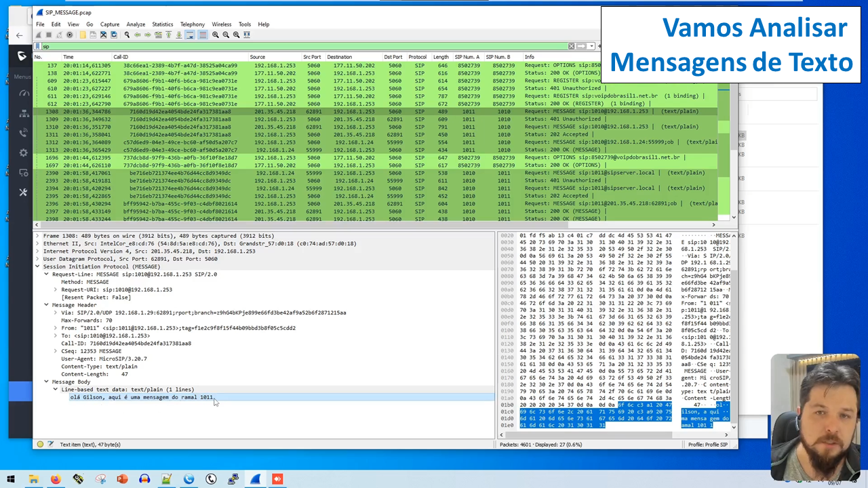This screenshot has height=488, width=868.
Task: Open the Wireless menu
Action: (x=222, y=24)
